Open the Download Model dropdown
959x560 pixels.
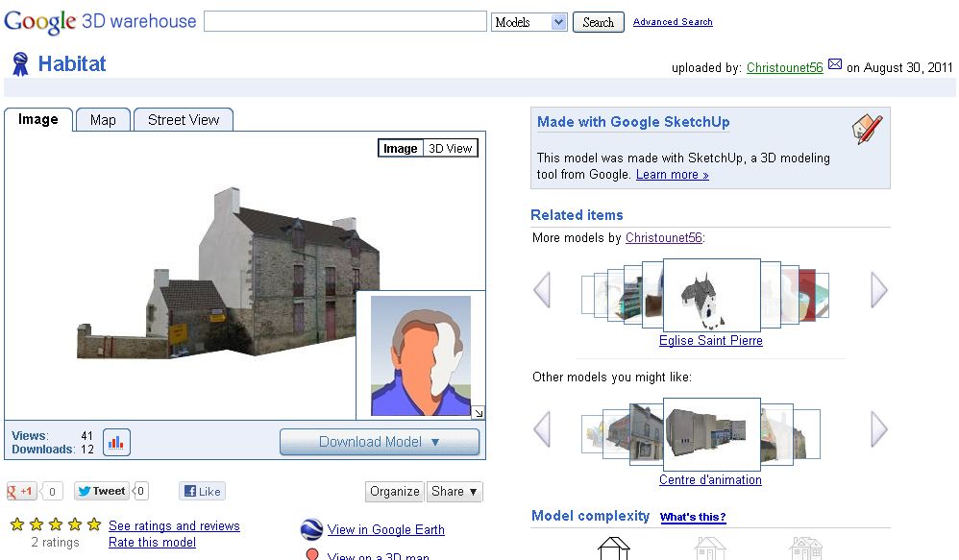coord(380,442)
